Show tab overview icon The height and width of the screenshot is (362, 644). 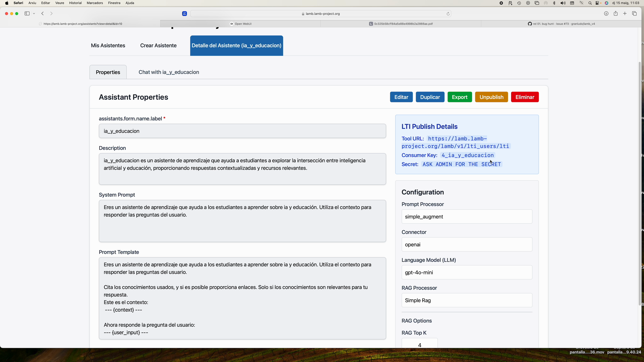(x=634, y=14)
